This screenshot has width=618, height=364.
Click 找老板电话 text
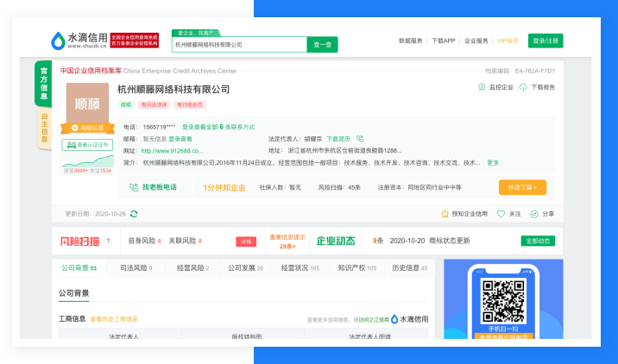(x=159, y=187)
